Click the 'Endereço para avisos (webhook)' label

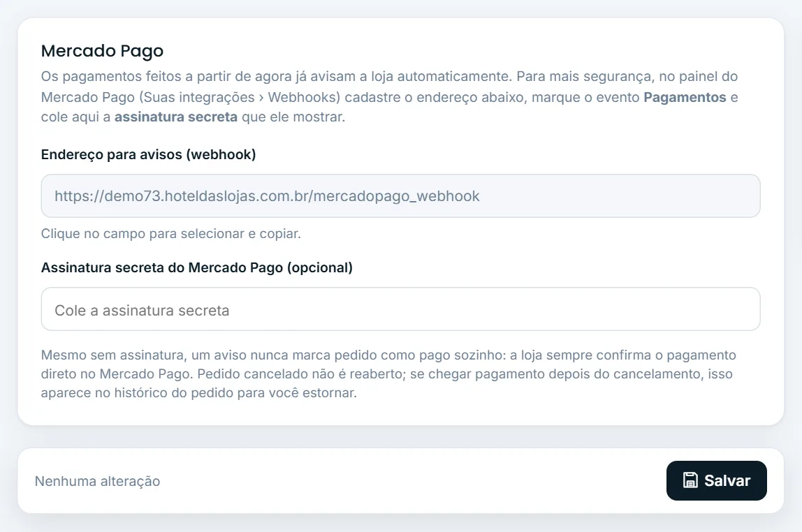pos(148,154)
